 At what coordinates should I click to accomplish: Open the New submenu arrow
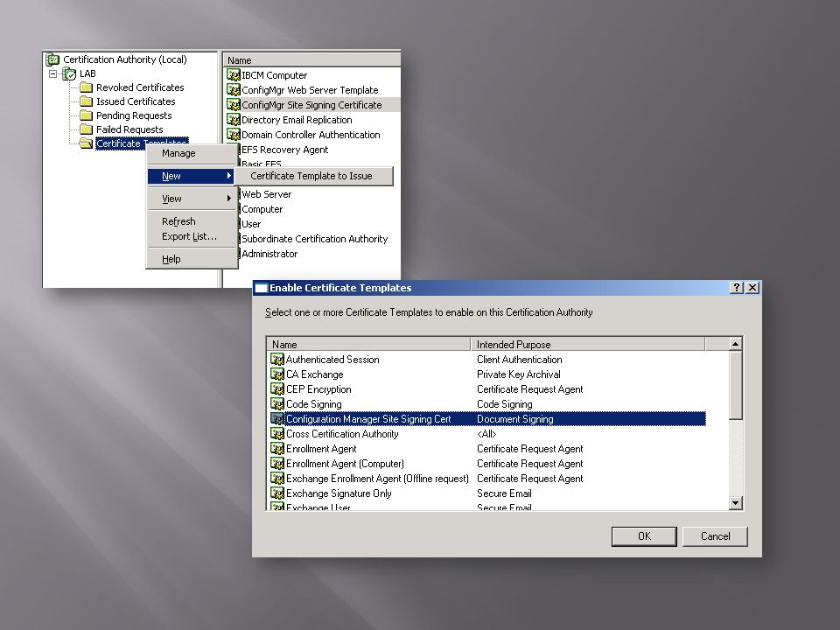point(228,176)
